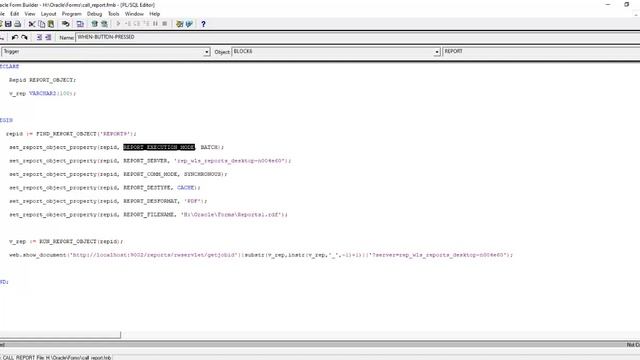Screen dimensions: 640x360
Task: Click the web.show_document call text
Action: coord(38,255)
